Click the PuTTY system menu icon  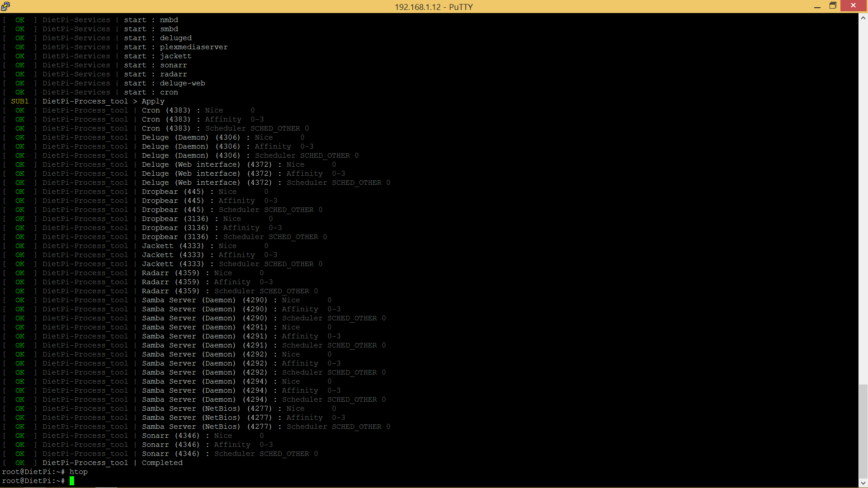click(5, 6)
